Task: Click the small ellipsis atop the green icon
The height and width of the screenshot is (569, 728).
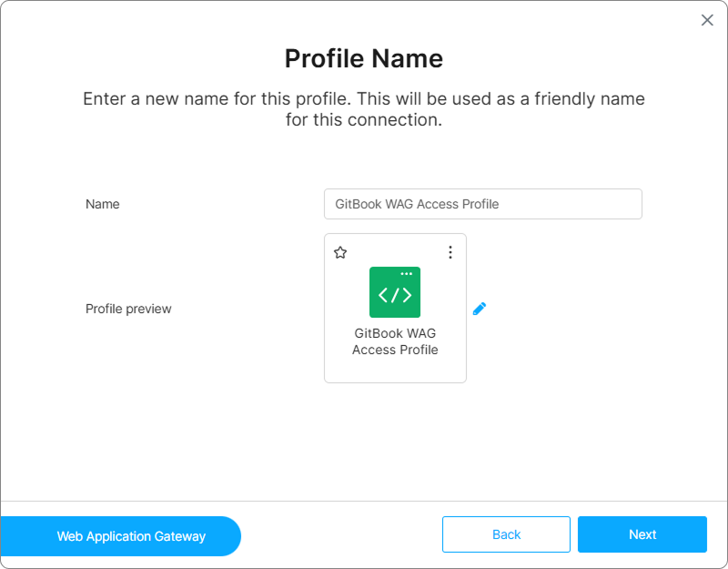Action: point(407,273)
